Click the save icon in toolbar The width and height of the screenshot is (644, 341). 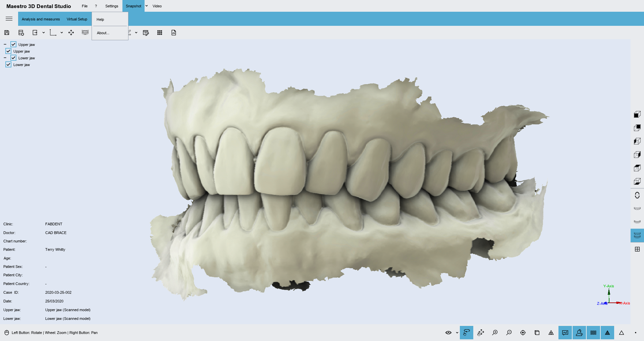[x=7, y=33]
